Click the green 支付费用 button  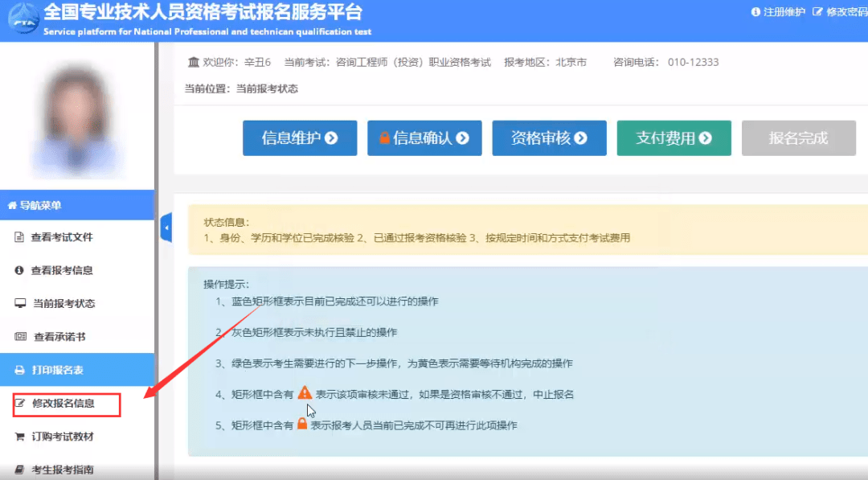point(674,137)
